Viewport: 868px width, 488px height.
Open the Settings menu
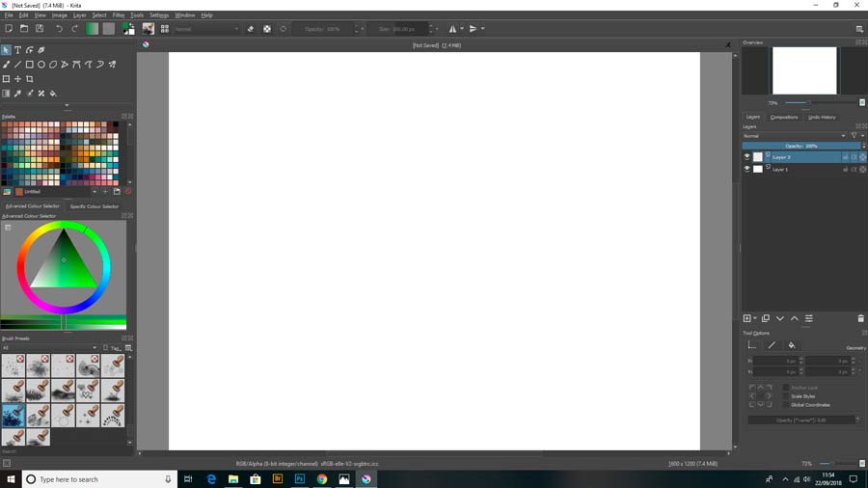pyautogui.click(x=159, y=14)
